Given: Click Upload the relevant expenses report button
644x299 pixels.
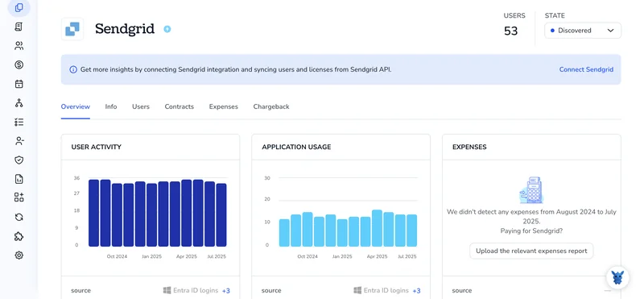Looking at the screenshot, I should 531,251.
